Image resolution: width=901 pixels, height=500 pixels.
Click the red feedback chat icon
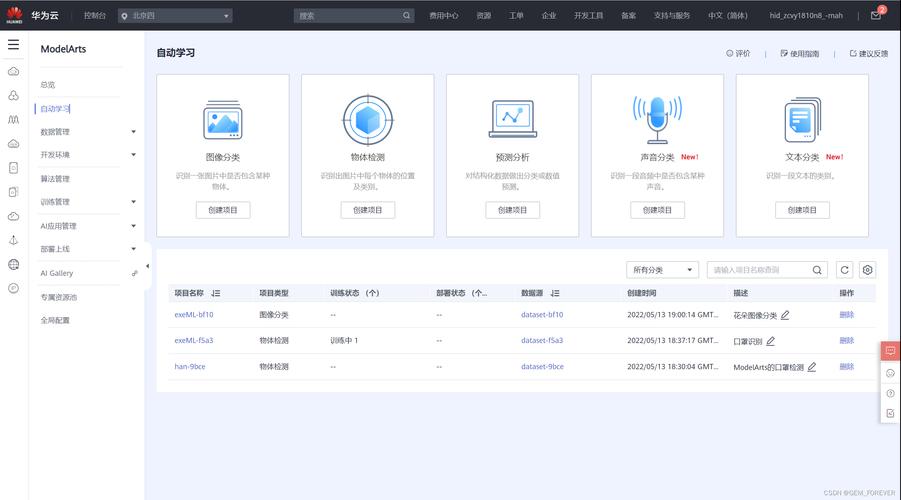pyautogui.click(x=890, y=351)
